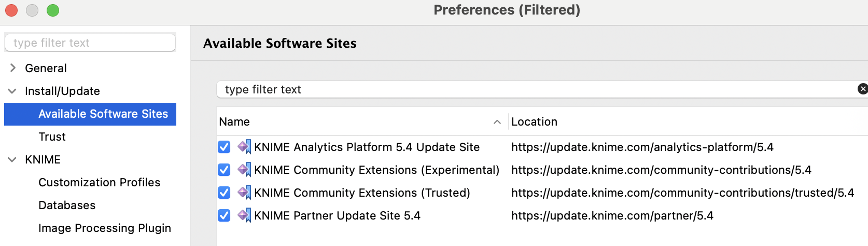Click the Community Extensions (Experimental) site icon

(x=244, y=170)
